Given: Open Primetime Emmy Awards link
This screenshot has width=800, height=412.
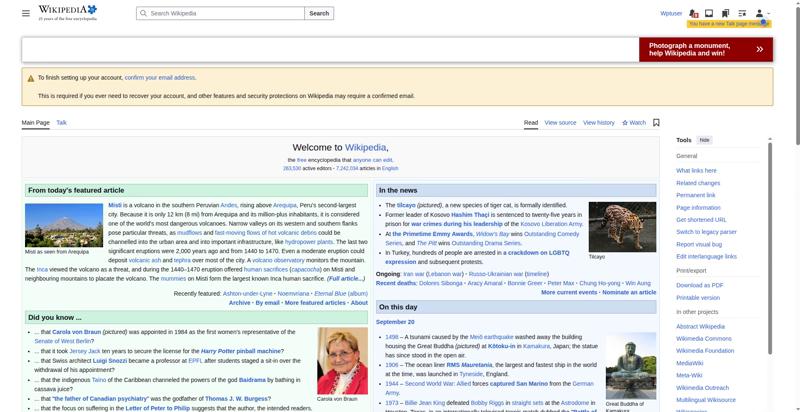Looking at the screenshot, I should tap(433, 234).
